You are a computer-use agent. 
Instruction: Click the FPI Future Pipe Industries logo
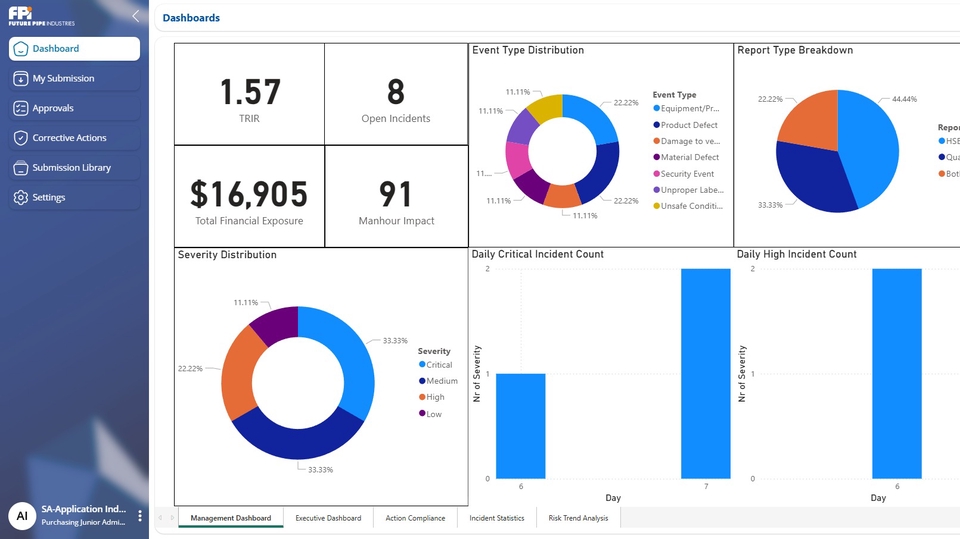[x=41, y=16]
